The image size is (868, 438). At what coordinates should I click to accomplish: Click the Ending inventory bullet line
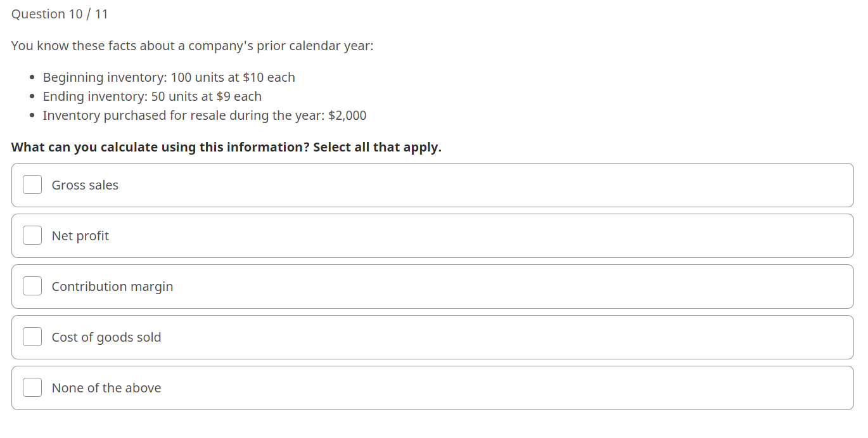click(152, 96)
